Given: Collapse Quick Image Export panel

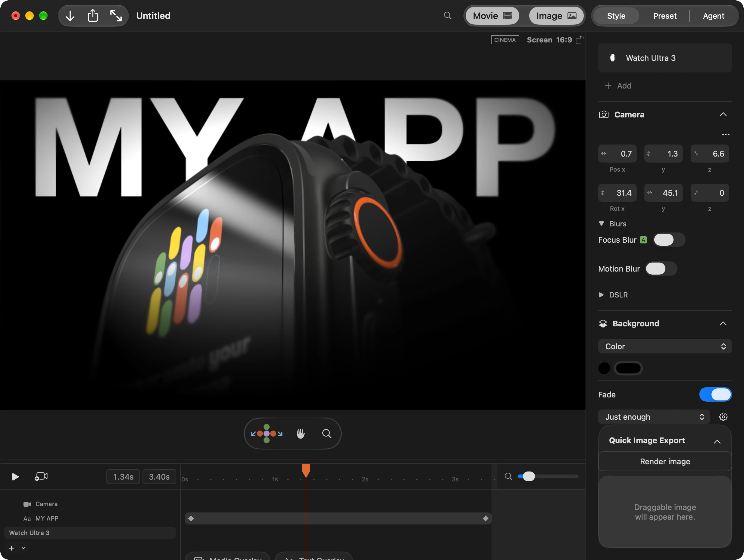Looking at the screenshot, I should tap(717, 441).
